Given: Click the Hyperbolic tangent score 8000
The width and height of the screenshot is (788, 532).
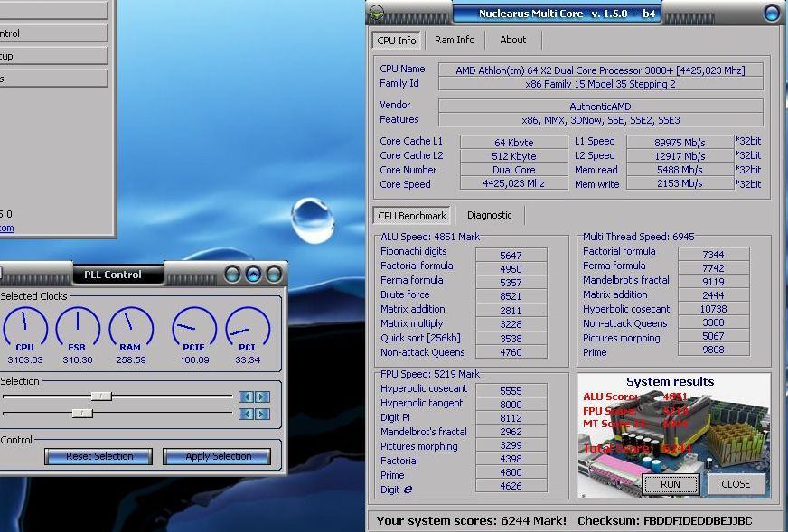Looking at the screenshot, I should [x=511, y=405].
